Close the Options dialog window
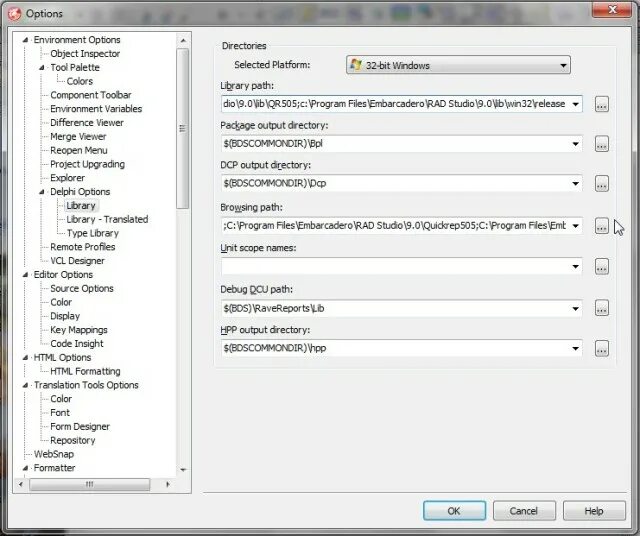Viewport: 640px width, 536px height. [x=612, y=10]
